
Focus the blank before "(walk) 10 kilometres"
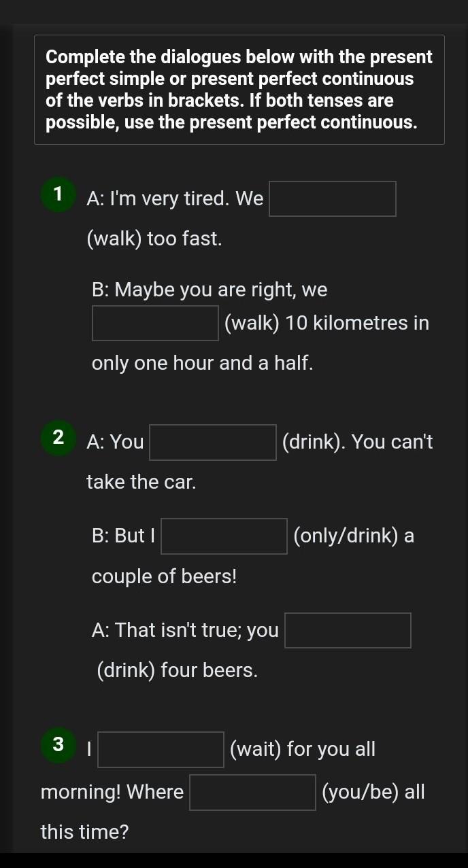pyautogui.click(x=156, y=323)
